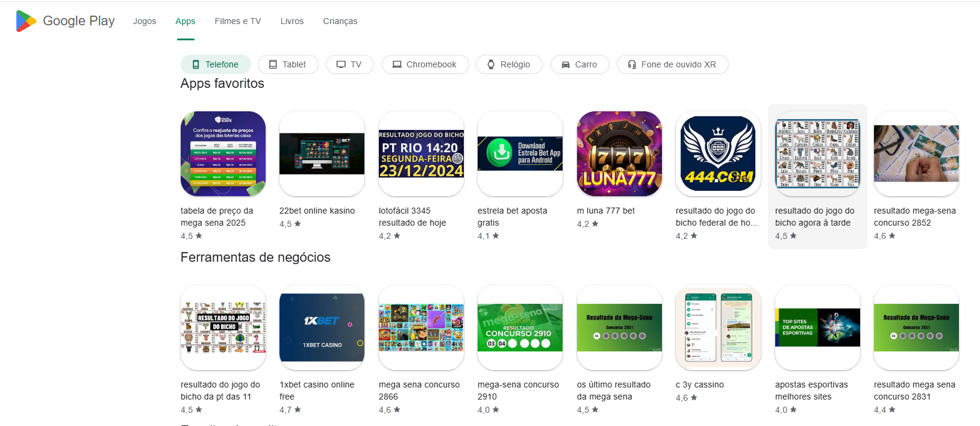Filter by Chromebook device
This screenshot has width=980, height=426.
click(x=425, y=64)
